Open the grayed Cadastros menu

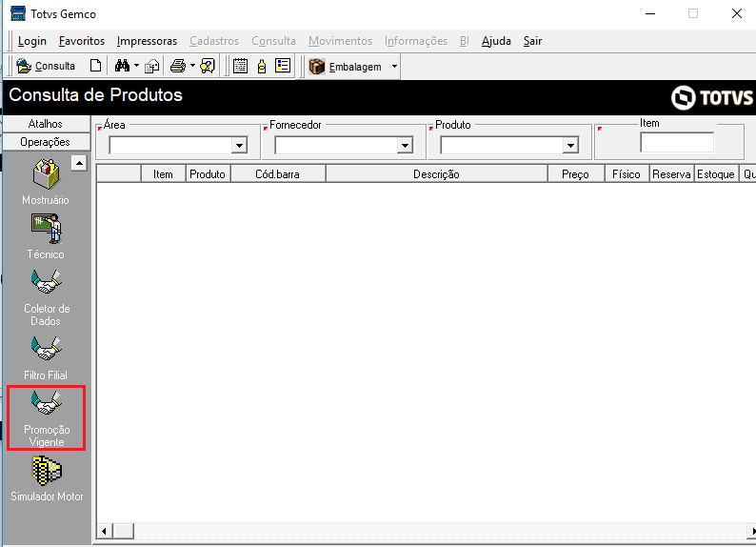click(x=214, y=41)
